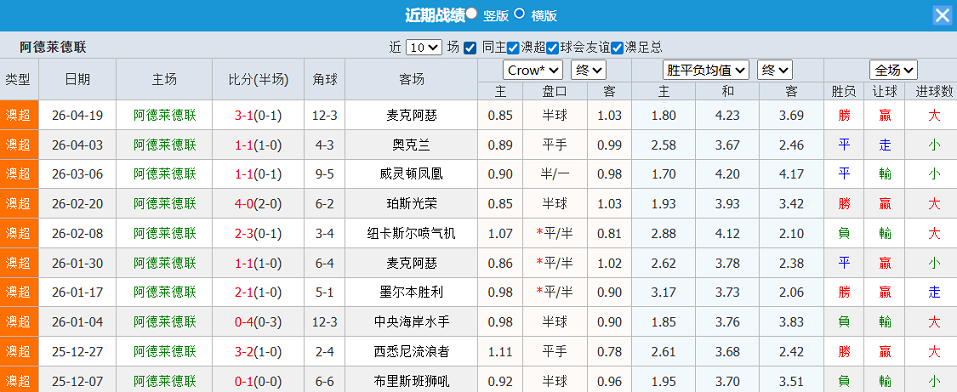Open away team 西悉尼流浪者
Screen dimensions: 957x392
pyautogui.click(x=411, y=351)
